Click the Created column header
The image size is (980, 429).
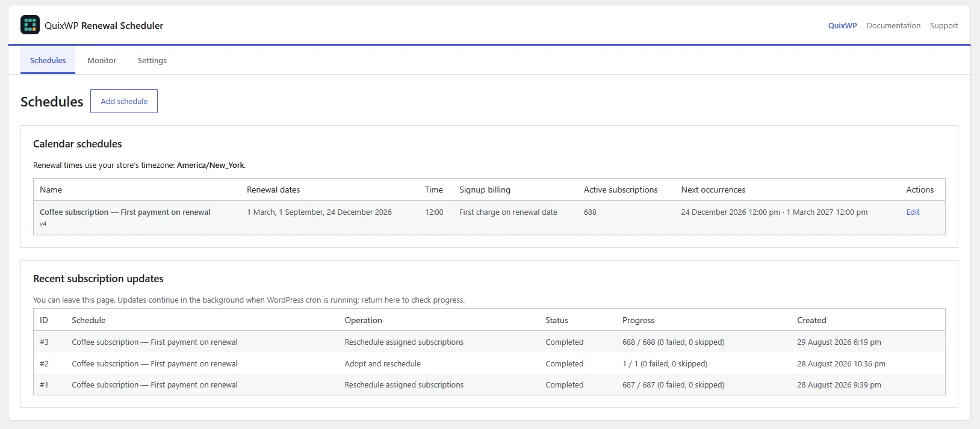[x=811, y=320]
